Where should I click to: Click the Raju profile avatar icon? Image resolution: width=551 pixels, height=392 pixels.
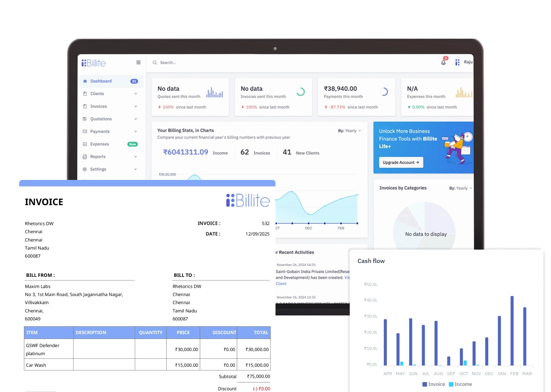[457, 62]
